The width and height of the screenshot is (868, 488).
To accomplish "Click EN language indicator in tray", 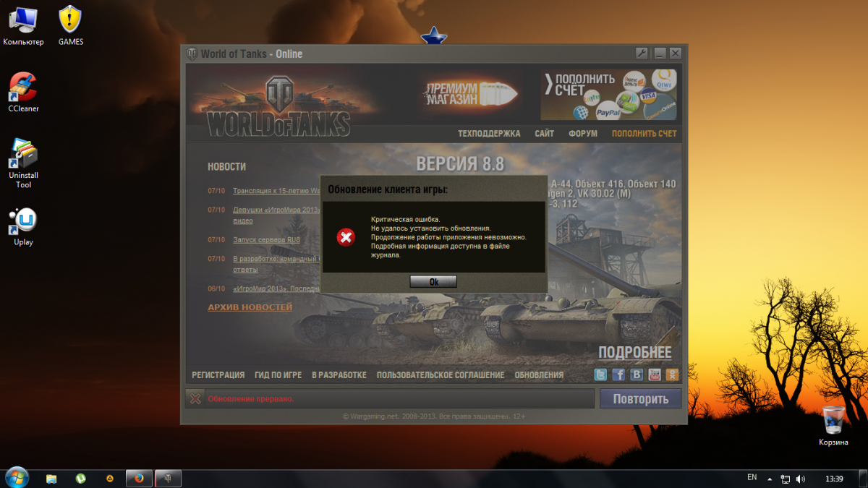I will click(x=752, y=477).
